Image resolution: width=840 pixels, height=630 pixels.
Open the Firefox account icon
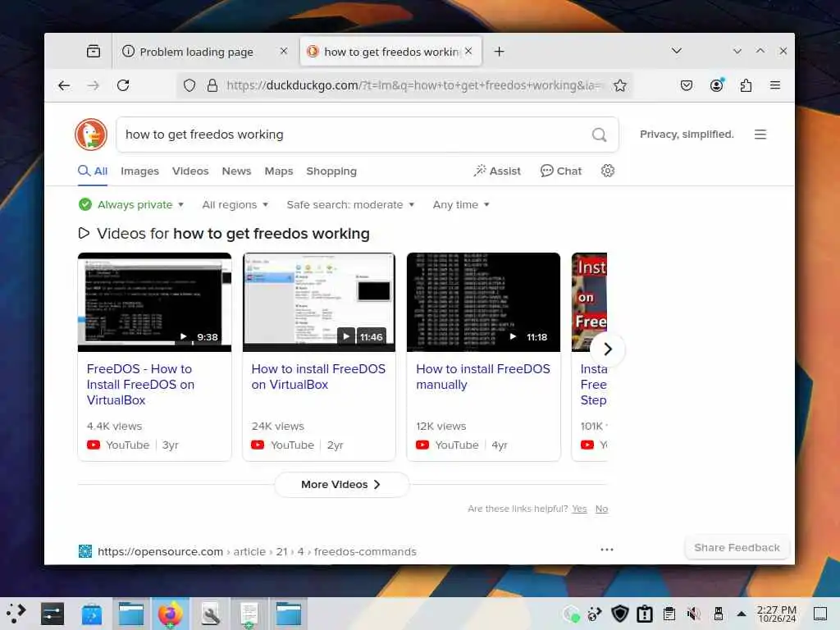pyautogui.click(x=717, y=85)
